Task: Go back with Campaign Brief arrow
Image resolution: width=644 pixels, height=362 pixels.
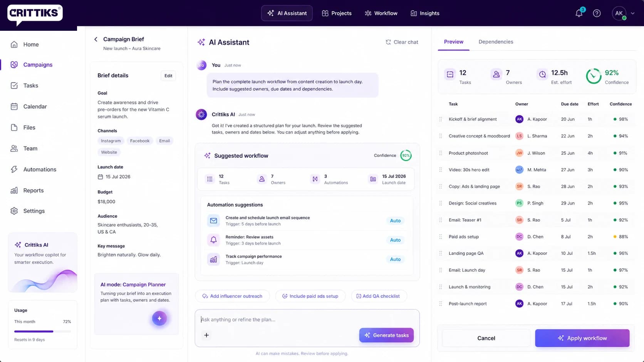Action: (96, 39)
